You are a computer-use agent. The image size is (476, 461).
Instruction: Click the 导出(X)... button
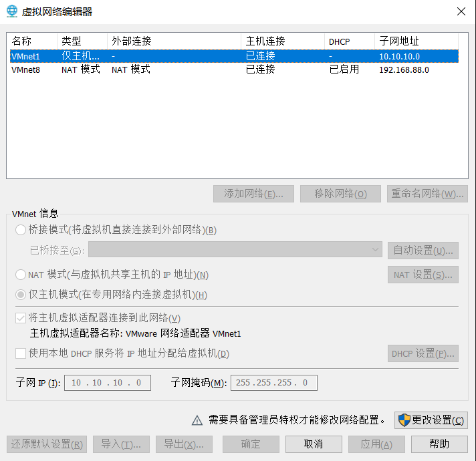[184, 444]
